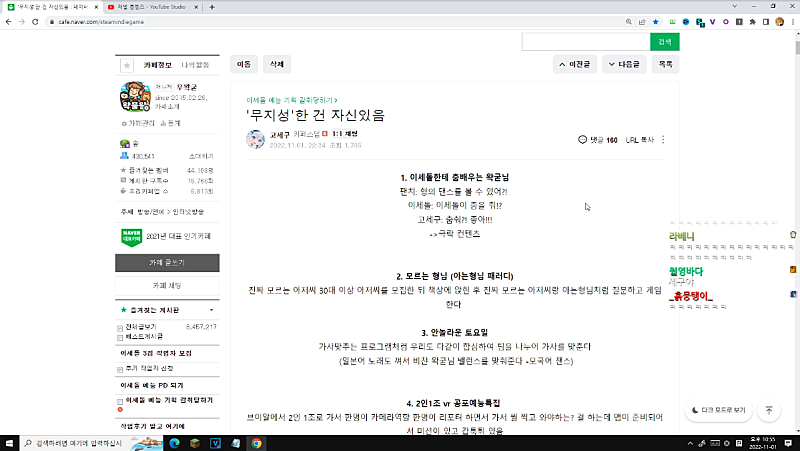The height and width of the screenshot is (451, 800).
Task: Switch to the YouTube Studio tab
Action: coord(151,7)
